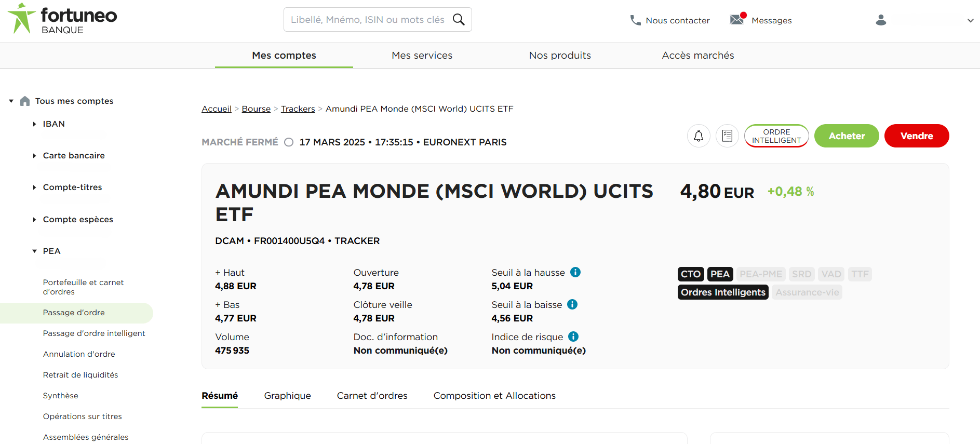The width and height of the screenshot is (980, 444).
Task: Click the +0,48 % variation
Action: pyautogui.click(x=791, y=192)
